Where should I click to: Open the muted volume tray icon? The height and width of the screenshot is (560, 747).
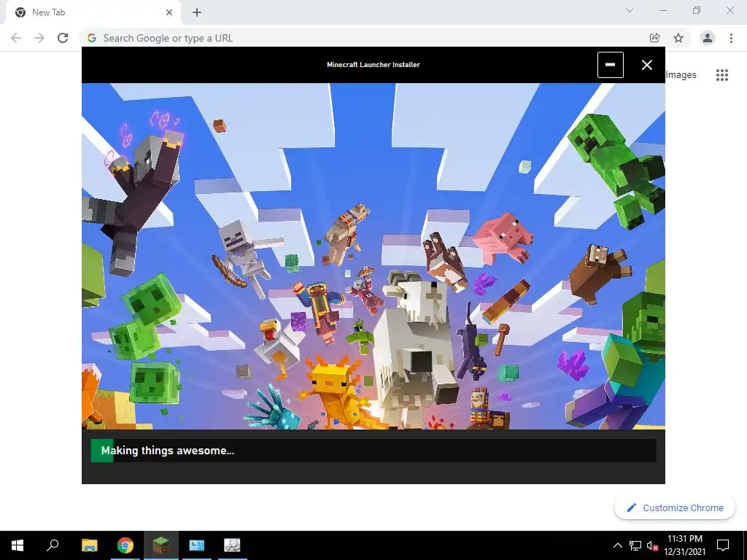coord(652,545)
